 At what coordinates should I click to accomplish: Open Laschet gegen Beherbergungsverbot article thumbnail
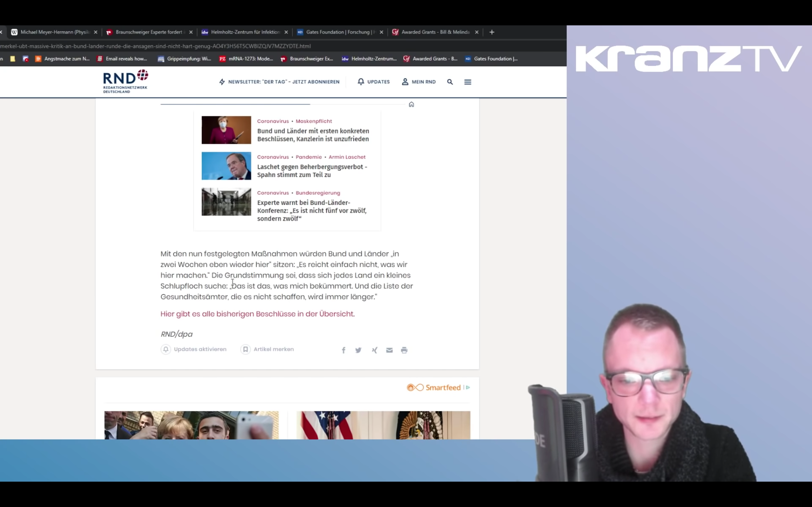[x=226, y=166]
